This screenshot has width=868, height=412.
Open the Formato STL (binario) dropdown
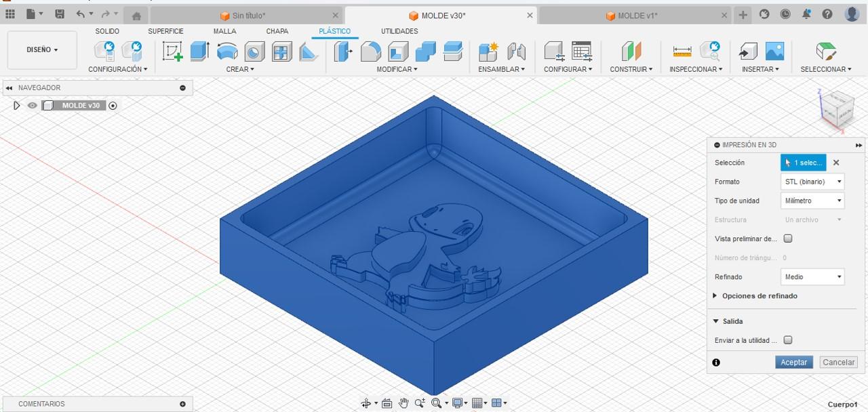pyautogui.click(x=812, y=182)
